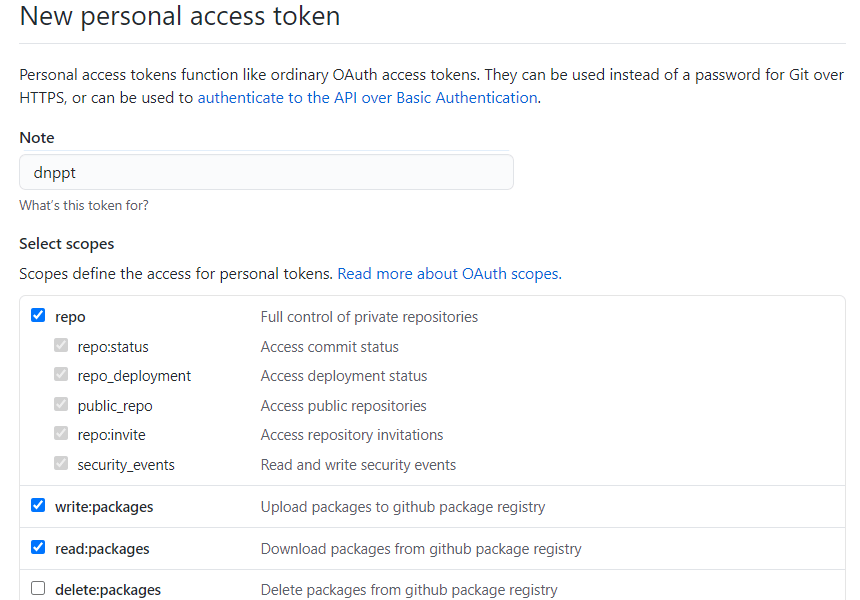The height and width of the screenshot is (600, 860).
Task: Toggle the write:packages checkbox
Action: pos(38,505)
